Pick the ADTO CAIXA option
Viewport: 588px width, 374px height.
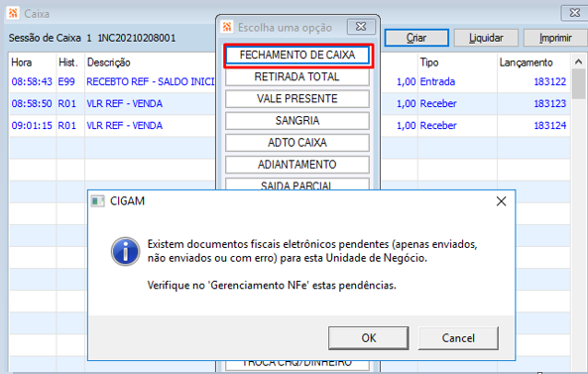point(297,143)
